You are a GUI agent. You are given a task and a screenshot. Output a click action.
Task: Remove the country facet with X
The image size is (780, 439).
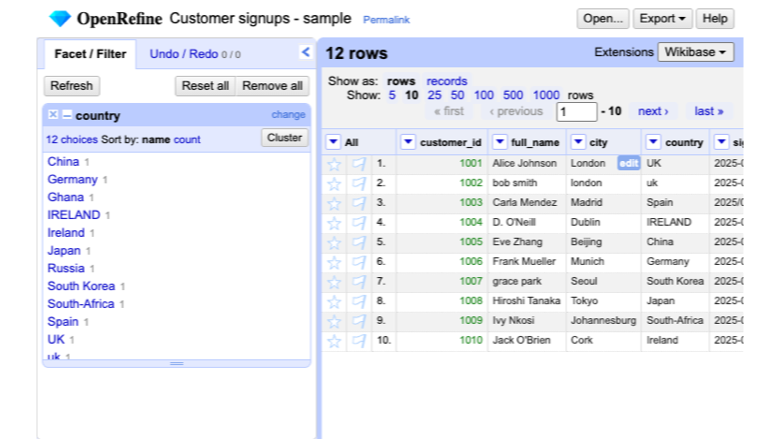pyautogui.click(x=53, y=115)
